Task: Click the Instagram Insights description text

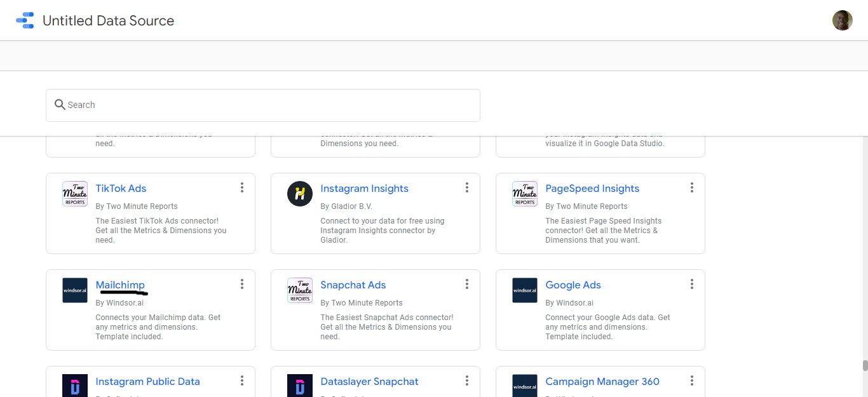Action: (x=383, y=231)
